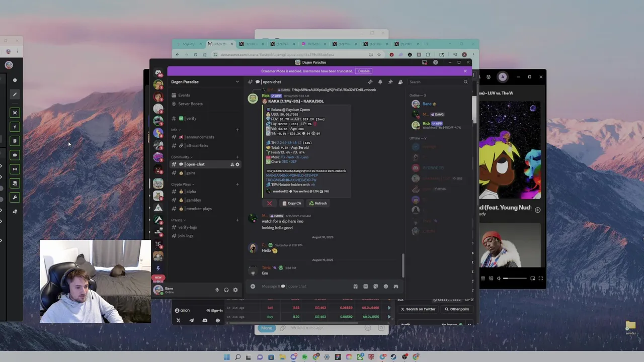Open the Windows taskbar Search icon
The height and width of the screenshot is (362, 644).
point(237,357)
